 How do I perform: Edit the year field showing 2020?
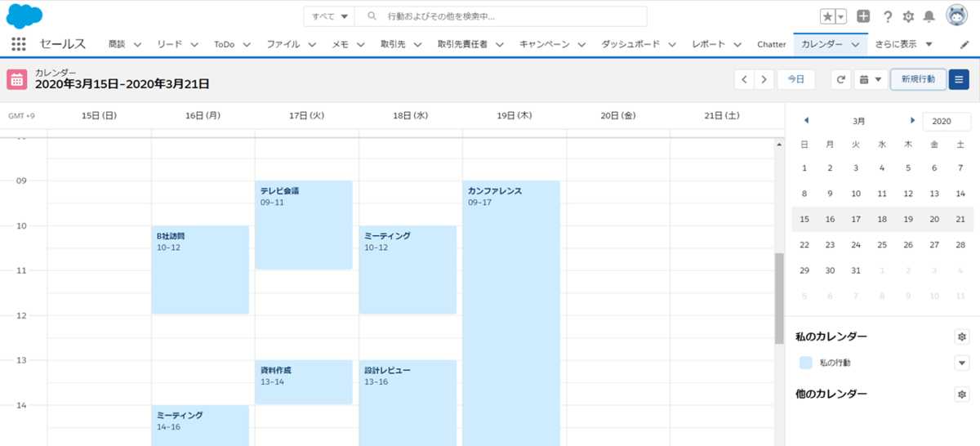(947, 121)
